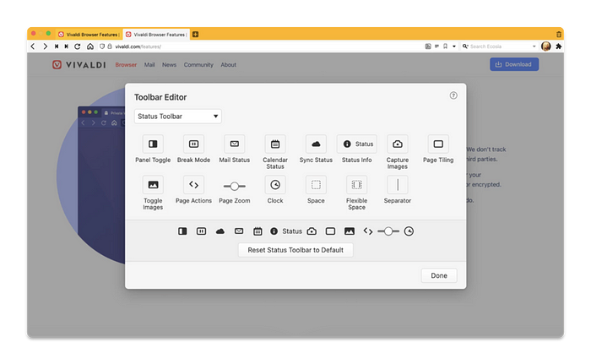Viewport: 591px width, 364px height.
Task: Select the Page Actions code icon
Action: (x=193, y=185)
